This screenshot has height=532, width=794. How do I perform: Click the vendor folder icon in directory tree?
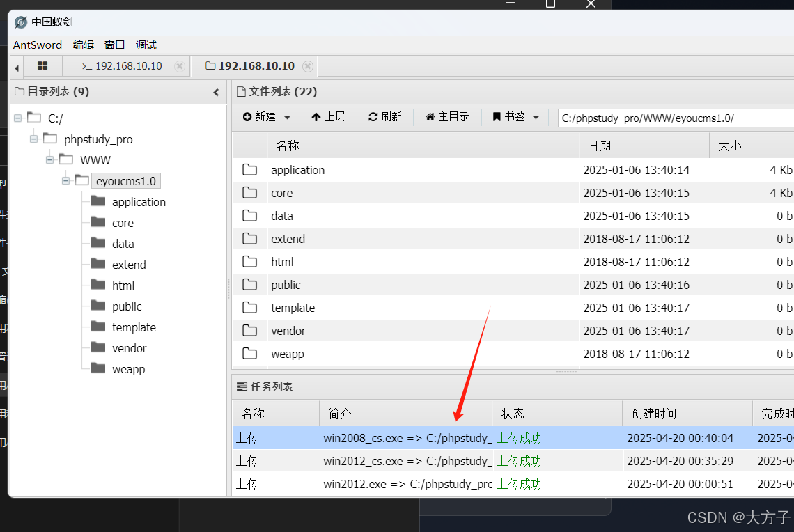coord(98,347)
